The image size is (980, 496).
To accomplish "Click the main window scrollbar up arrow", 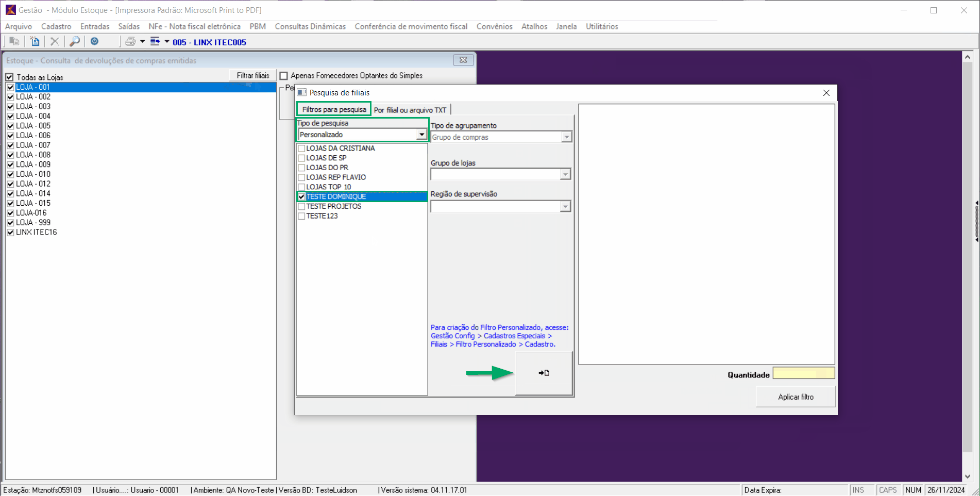I will click(968, 57).
